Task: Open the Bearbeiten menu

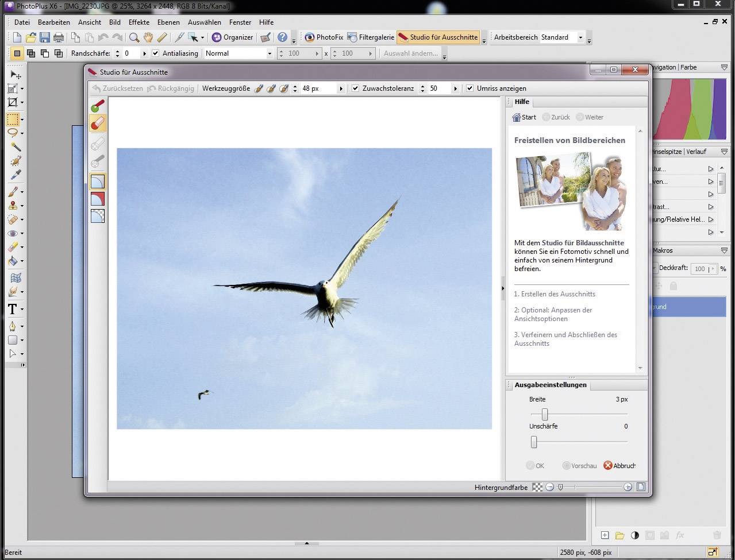Action: (54, 22)
